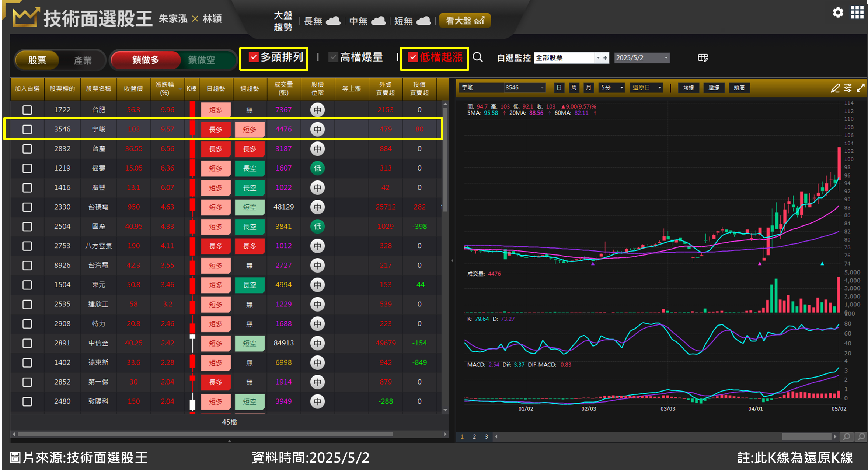Screen dimensions: 868x474
Task: Switch chart to page 2
Action: pos(474,436)
